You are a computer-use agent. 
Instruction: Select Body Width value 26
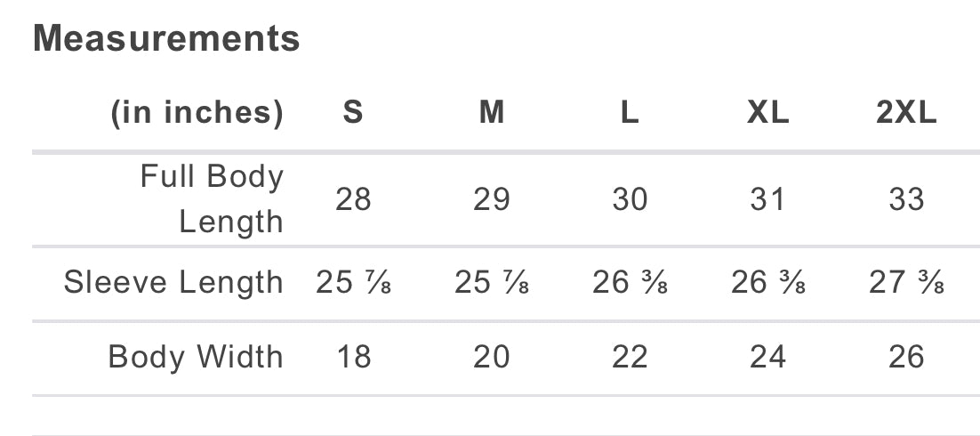(906, 357)
